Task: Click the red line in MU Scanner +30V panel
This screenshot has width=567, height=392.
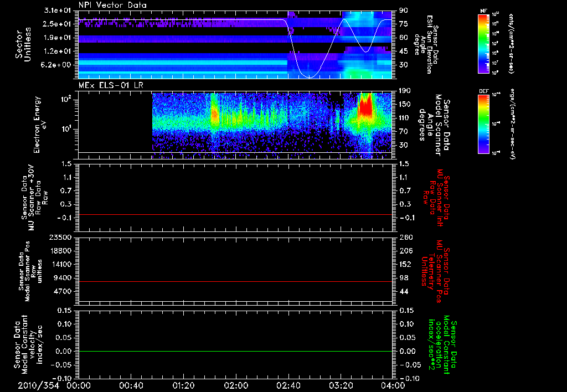Action: 235,214
